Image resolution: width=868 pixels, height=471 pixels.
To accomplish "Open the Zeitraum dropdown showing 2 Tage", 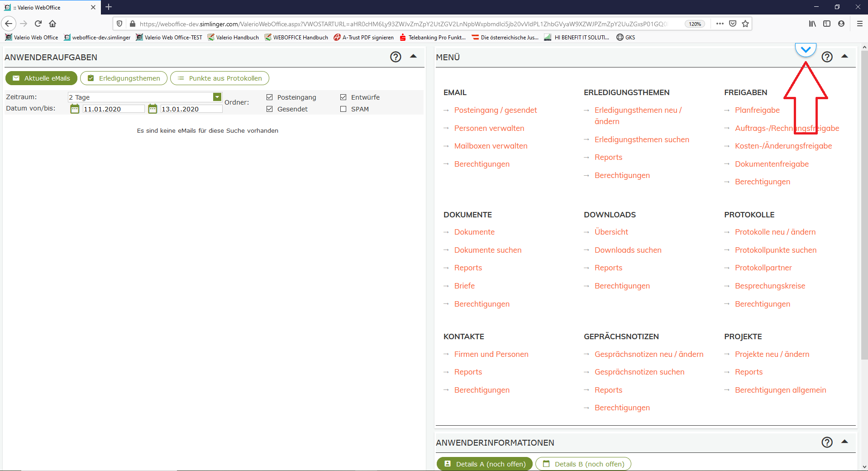I will 217,97.
